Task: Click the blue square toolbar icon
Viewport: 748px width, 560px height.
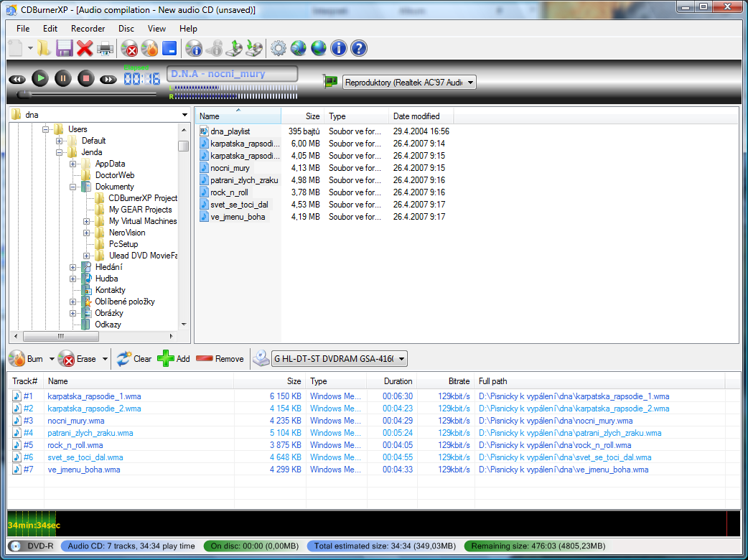Action: pyautogui.click(x=169, y=48)
